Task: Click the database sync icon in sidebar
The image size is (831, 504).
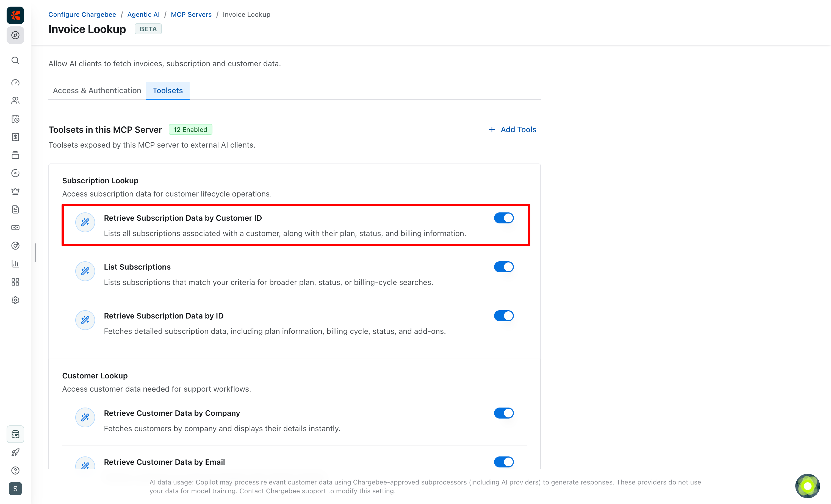Action: tap(15, 434)
